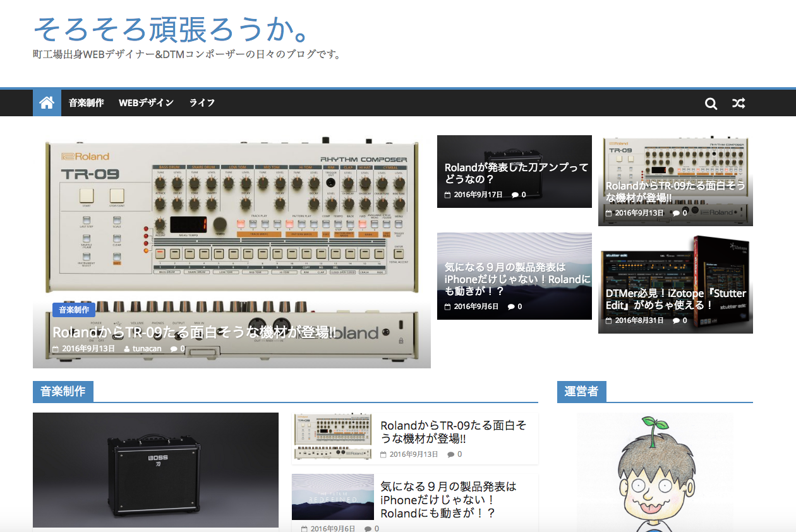Open list post RolandからTR-09たる面白そうな機材が登場!!
The height and width of the screenshot is (532, 796).
point(454,432)
